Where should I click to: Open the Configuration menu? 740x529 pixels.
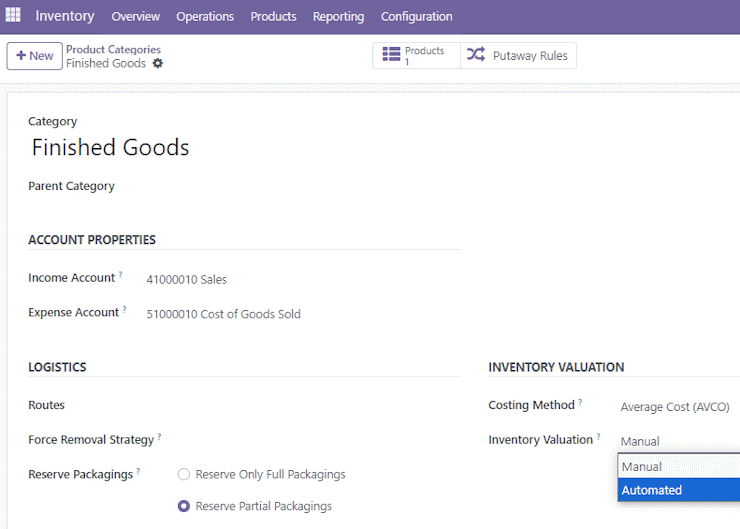416,17
